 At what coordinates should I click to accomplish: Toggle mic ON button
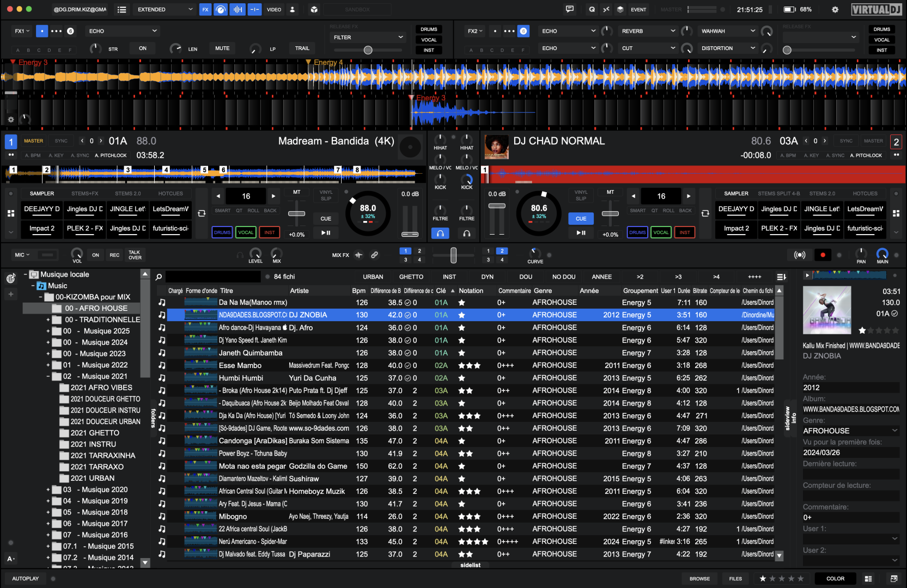coord(95,255)
